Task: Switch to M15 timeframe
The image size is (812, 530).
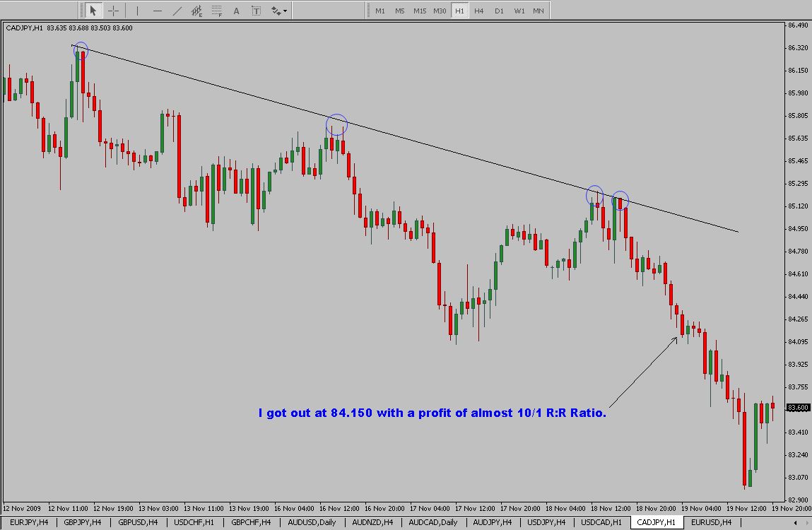Action: click(420, 11)
